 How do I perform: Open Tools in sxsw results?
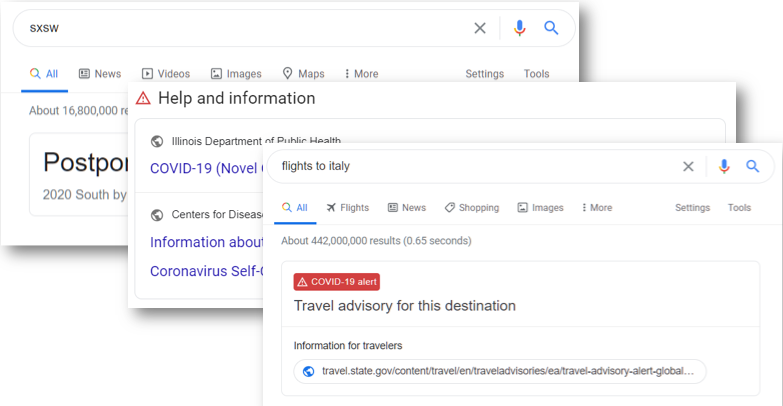point(536,74)
